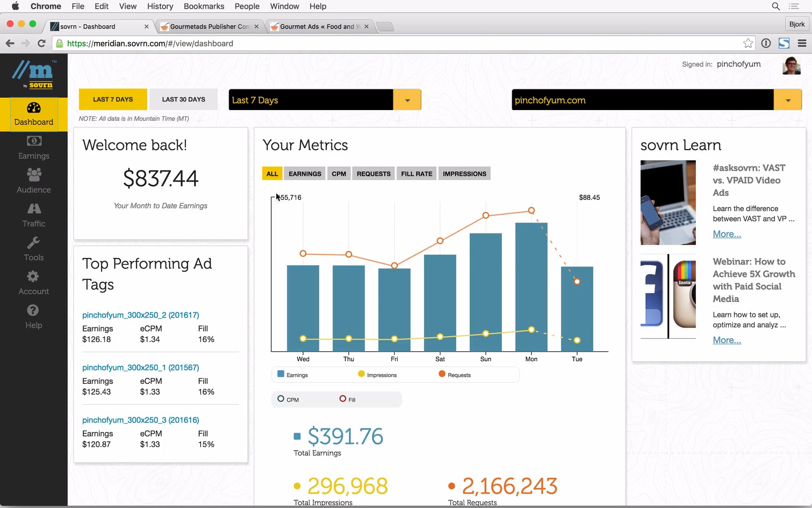Select the ALL metrics tab
The height and width of the screenshot is (508, 812).
click(272, 174)
